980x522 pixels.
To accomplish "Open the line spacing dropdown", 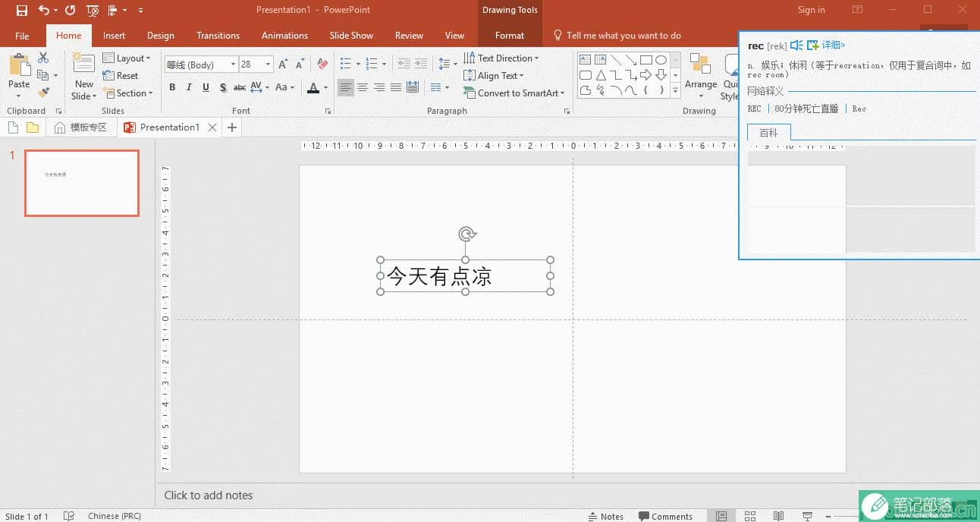I will [448, 64].
